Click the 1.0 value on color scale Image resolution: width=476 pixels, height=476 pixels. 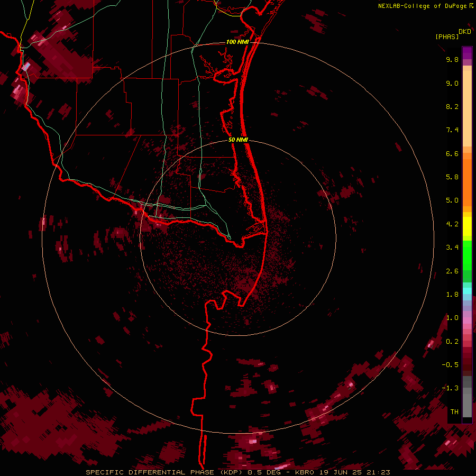click(452, 318)
